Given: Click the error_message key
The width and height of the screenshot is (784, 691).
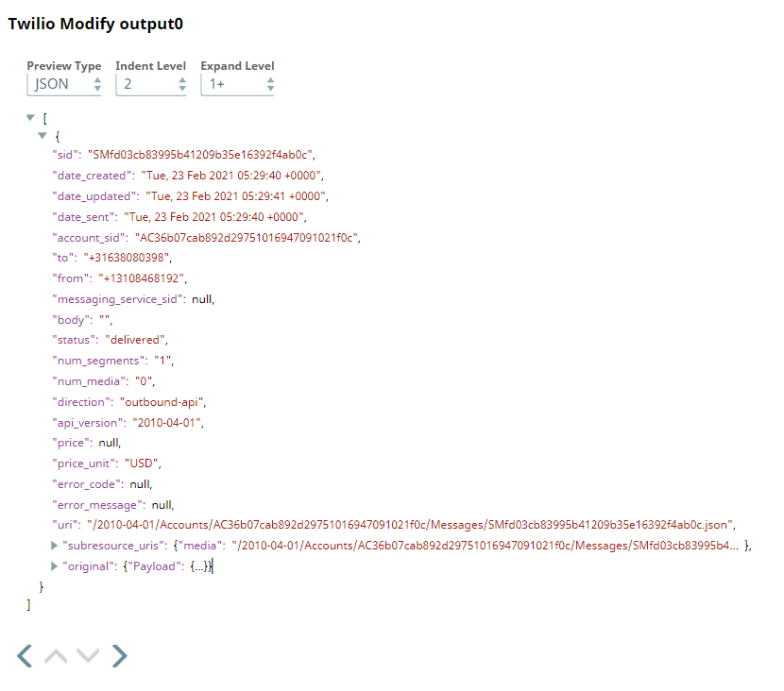Looking at the screenshot, I should [x=98, y=506].
